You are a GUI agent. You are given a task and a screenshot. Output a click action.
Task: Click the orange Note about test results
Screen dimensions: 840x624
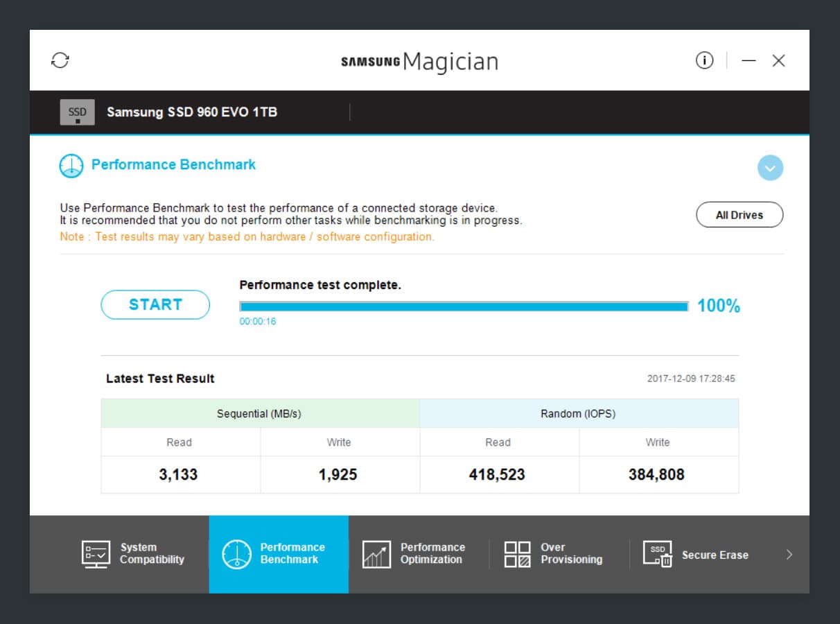pos(247,236)
